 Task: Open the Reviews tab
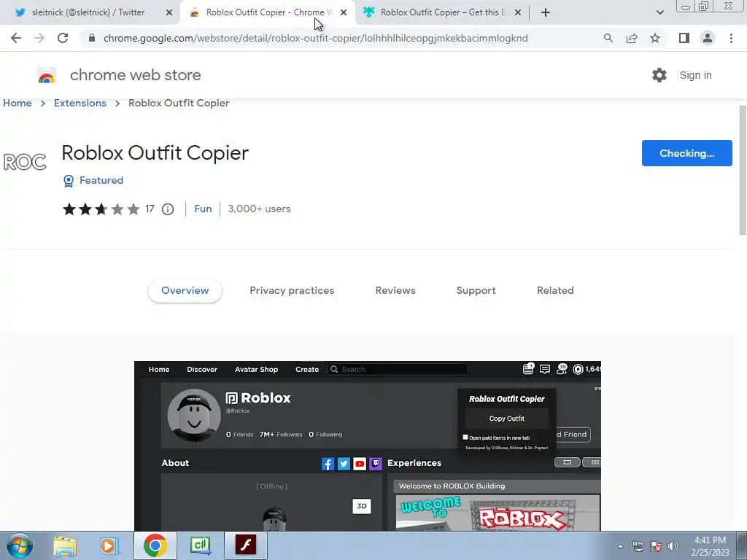[395, 290]
